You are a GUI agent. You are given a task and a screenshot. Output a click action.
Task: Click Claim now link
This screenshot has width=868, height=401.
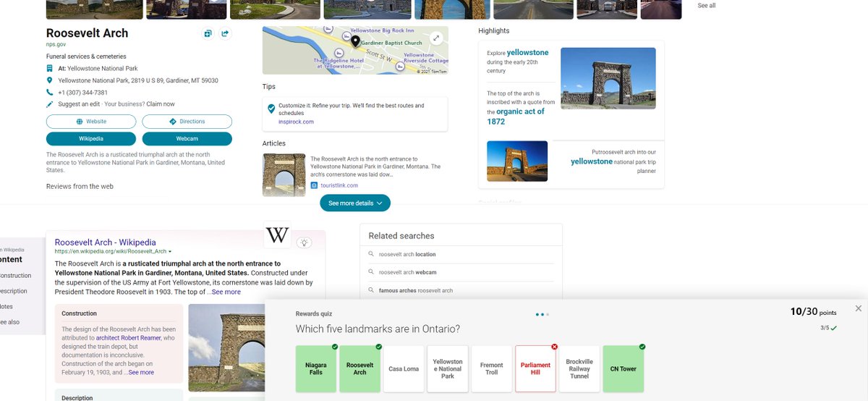coord(161,104)
